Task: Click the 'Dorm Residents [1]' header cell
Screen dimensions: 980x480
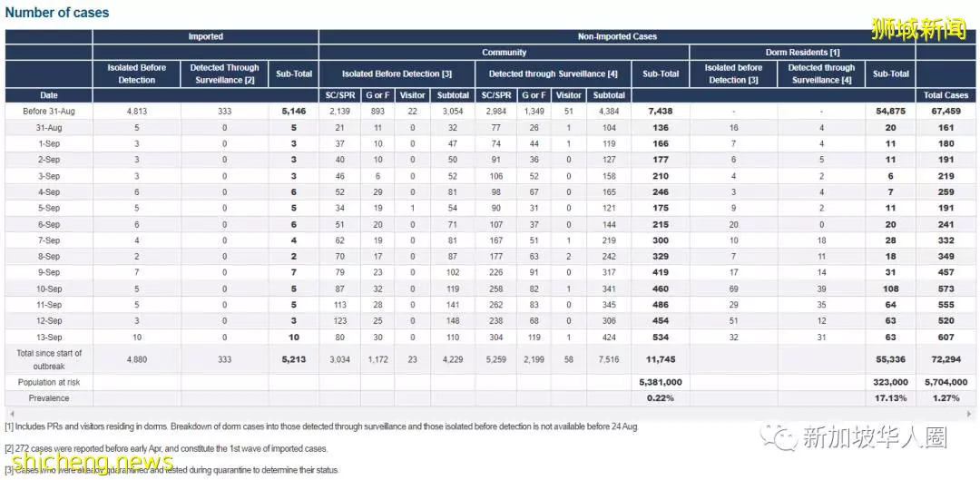Action: pyautogui.click(x=802, y=53)
